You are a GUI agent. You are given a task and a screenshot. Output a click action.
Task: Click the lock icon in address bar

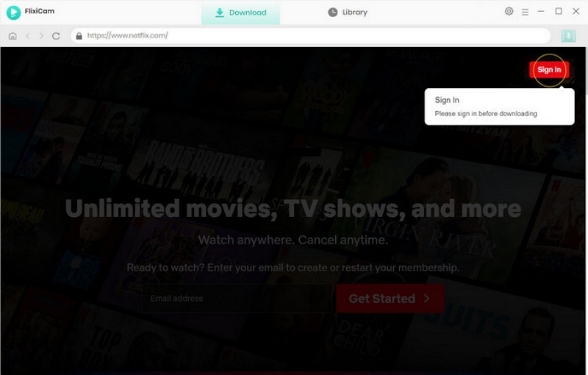[x=79, y=35]
